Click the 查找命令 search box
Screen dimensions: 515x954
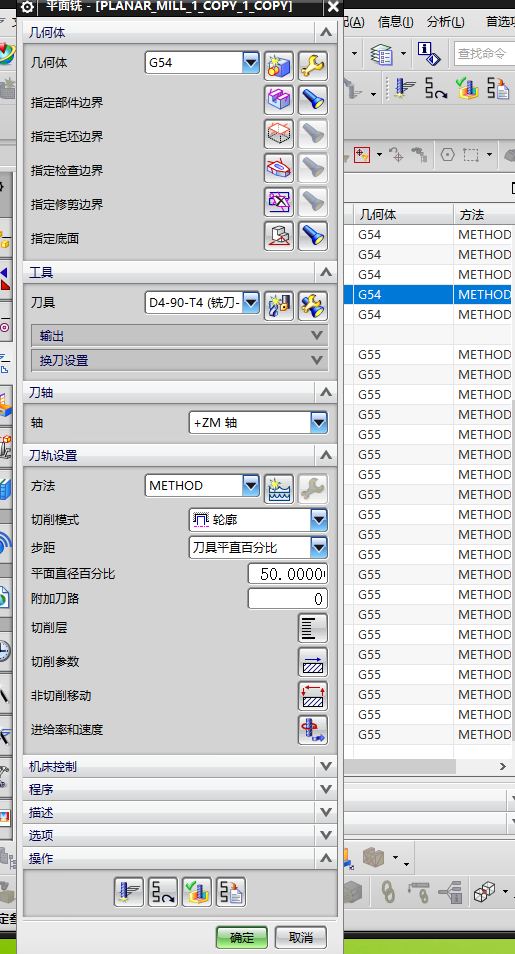coord(484,54)
